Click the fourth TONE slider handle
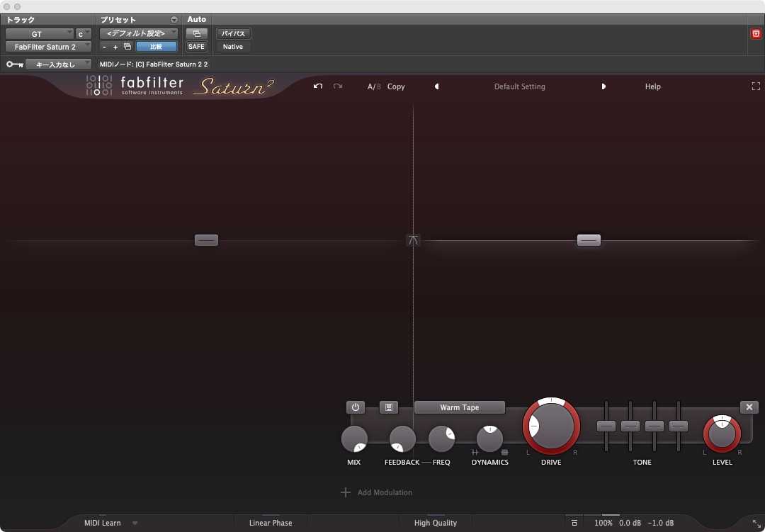This screenshot has height=532, width=765. [x=678, y=426]
